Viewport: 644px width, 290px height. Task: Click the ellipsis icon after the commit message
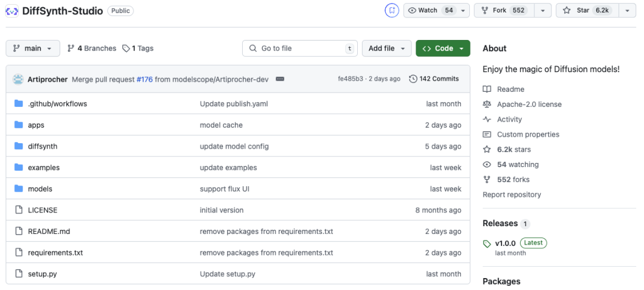tap(280, 79)
